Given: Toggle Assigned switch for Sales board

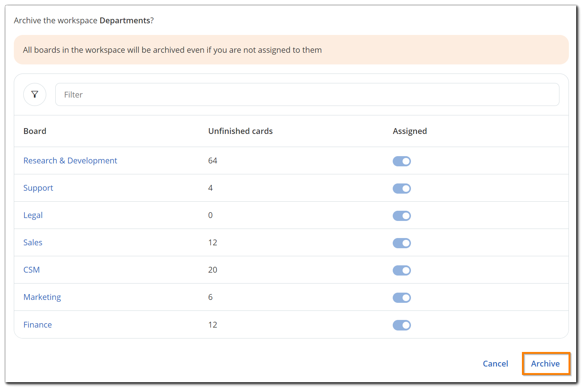Looking at the screenshot, I should 401,243.
